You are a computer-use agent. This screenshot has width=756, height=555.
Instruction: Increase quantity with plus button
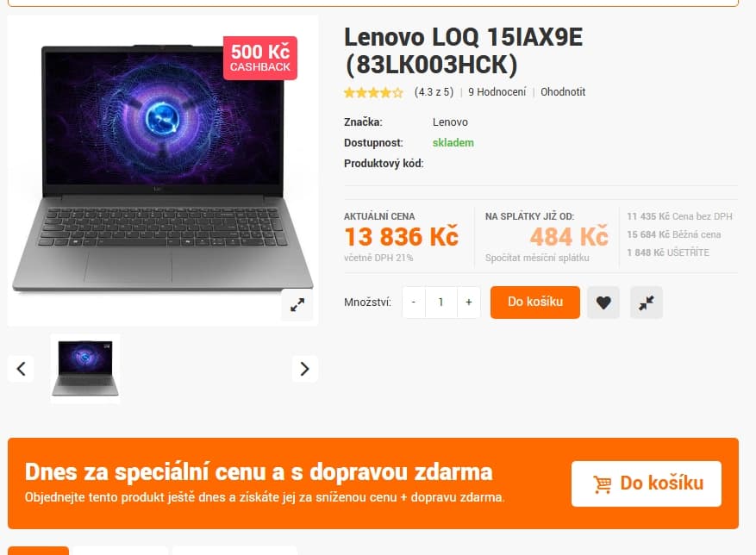point(469,302)
